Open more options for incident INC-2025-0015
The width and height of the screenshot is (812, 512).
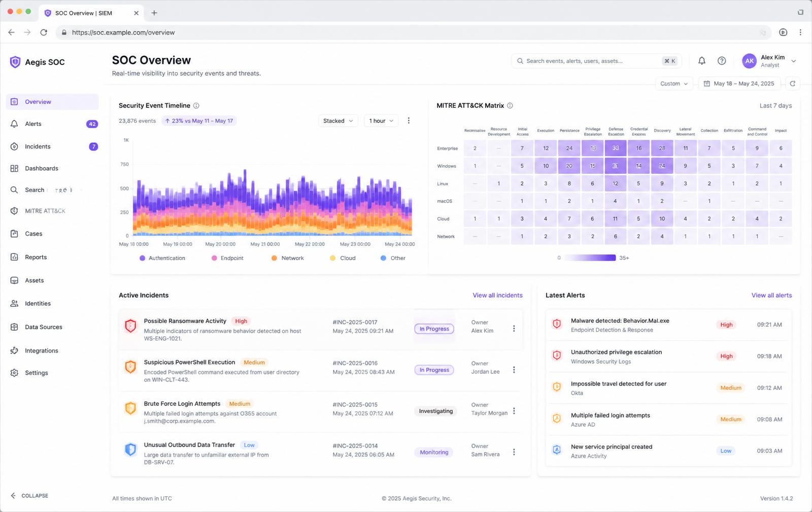point(514,411)
